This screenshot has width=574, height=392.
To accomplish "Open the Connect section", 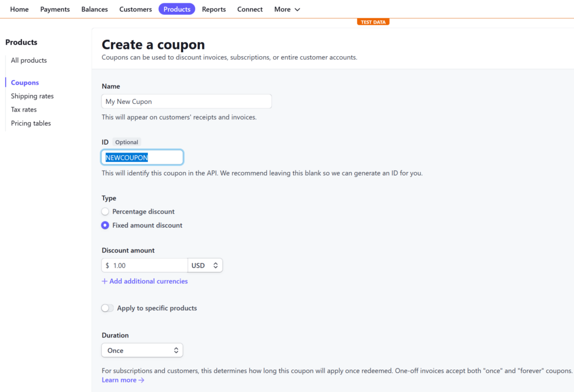I will [x=249, y=9].
